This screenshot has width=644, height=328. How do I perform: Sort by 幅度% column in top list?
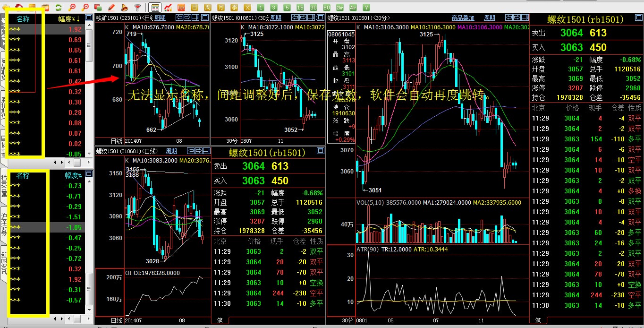(x=69, y=19)
